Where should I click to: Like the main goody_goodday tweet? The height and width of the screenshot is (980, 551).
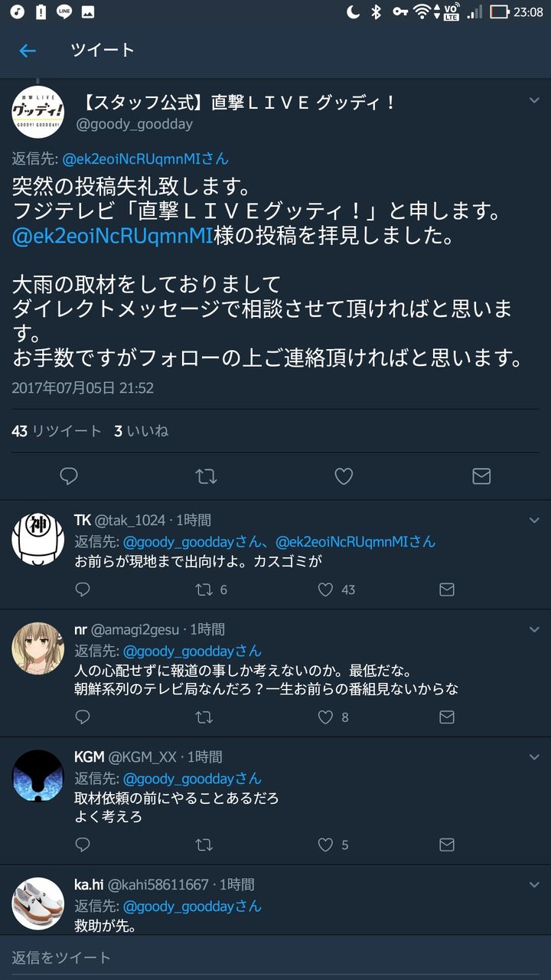pyautogui.click(x=344, y=476)
